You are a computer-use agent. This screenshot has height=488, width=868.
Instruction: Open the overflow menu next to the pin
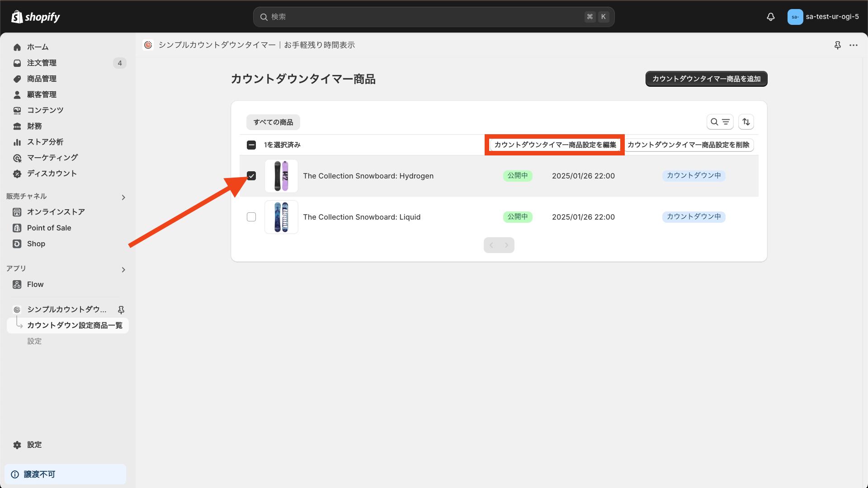854,45
